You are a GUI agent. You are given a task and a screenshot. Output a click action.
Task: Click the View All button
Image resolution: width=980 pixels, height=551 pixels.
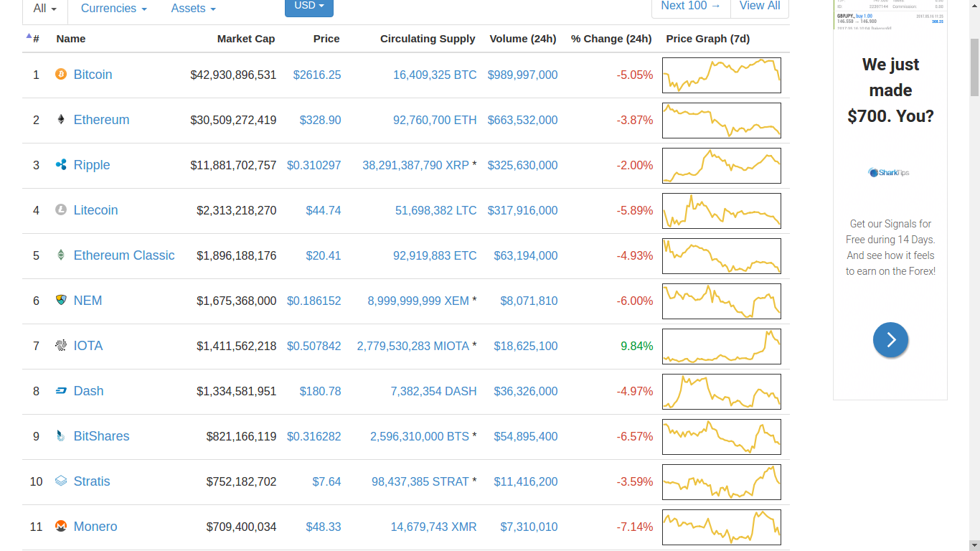(760, 6)
